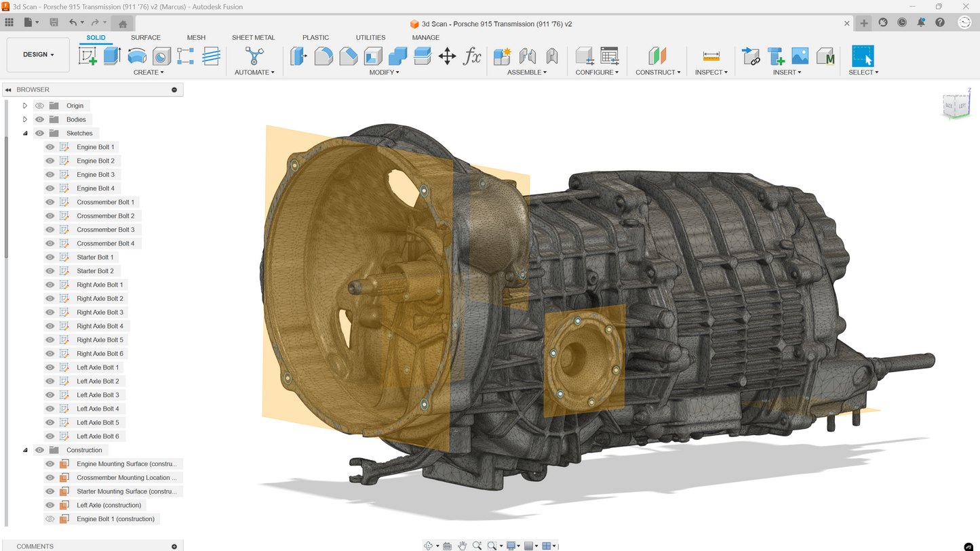Show the Engine Bolt 1 (construction) plane

50,519
